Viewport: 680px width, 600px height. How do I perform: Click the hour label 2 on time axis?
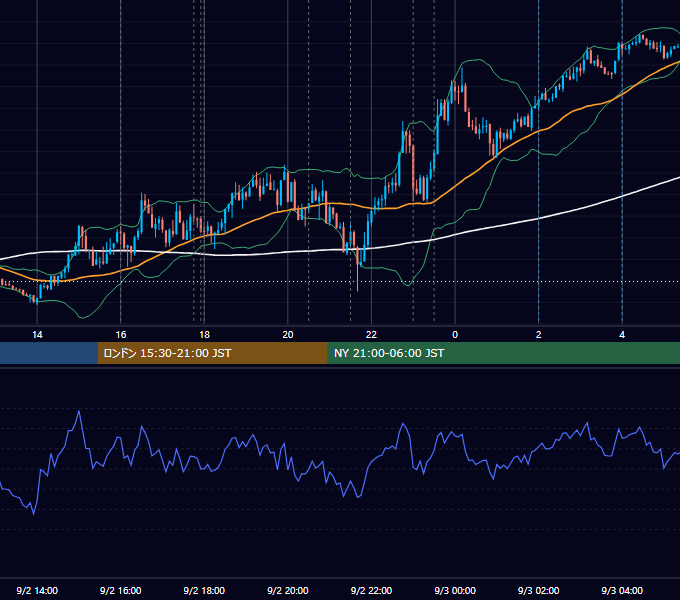tap(538, 334)
